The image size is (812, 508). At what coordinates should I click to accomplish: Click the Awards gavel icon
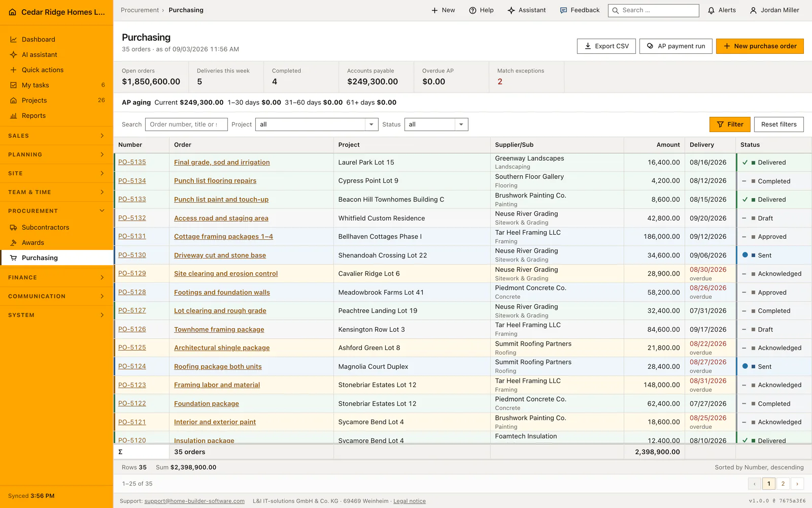tap(14, 243)
